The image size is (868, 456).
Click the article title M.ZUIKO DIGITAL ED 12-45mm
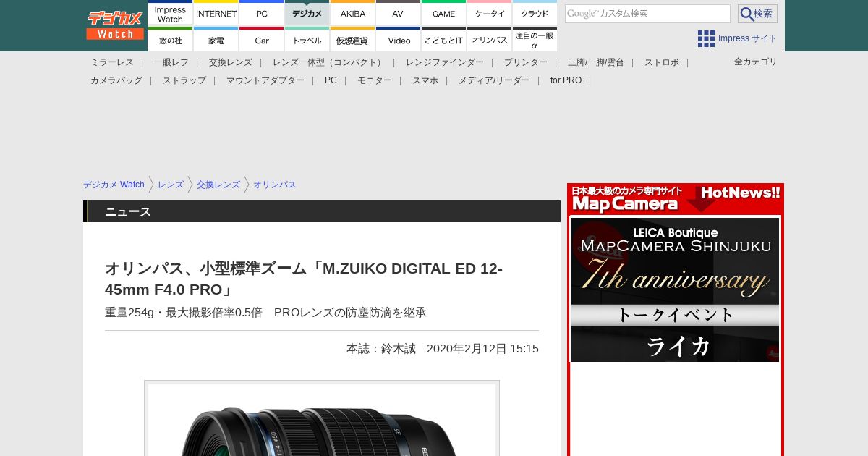[x=304, y=279]
